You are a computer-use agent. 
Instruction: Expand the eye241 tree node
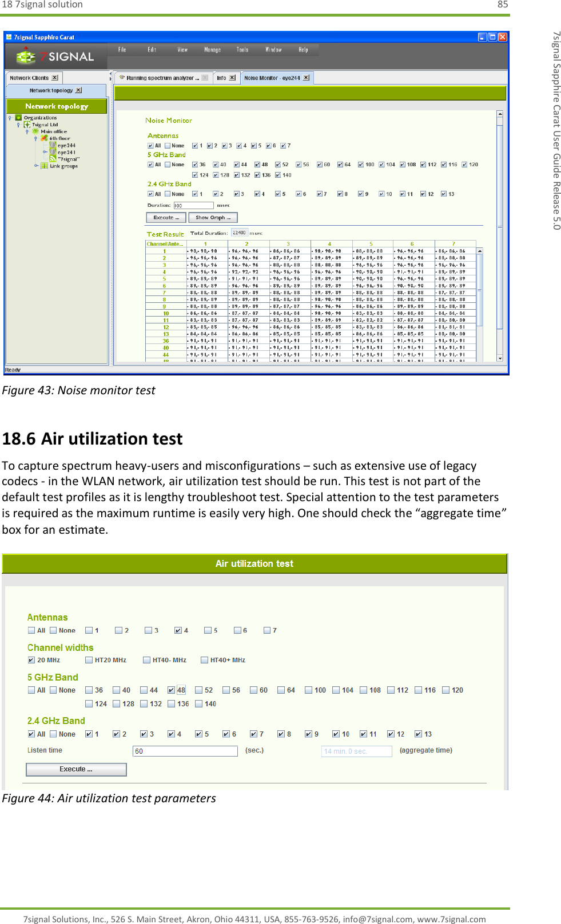click(x=45, y=152)
